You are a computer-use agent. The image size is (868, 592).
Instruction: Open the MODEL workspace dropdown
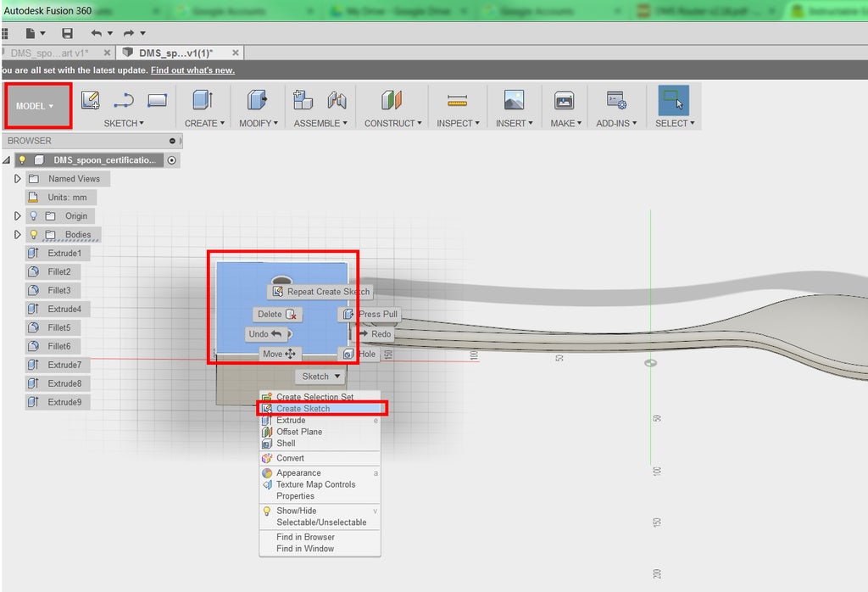38,106
